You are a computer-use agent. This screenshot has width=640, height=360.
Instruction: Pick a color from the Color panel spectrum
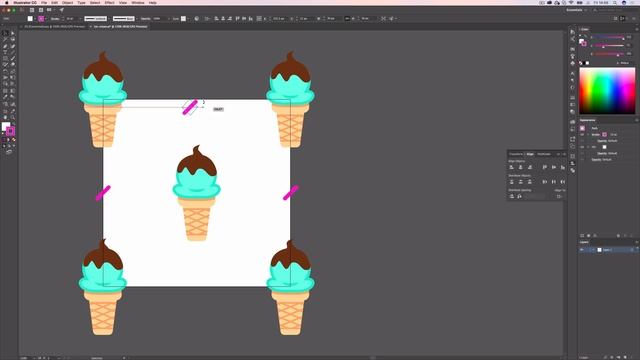(x=607, y=91)
